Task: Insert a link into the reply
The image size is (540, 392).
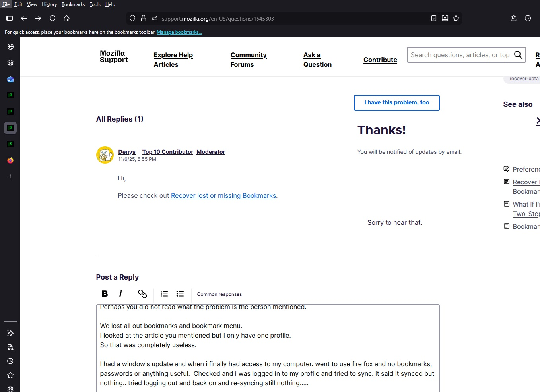Action: point(142,294)
